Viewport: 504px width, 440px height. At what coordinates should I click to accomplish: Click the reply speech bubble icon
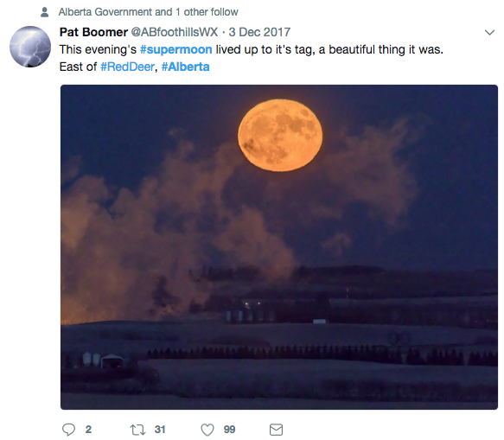tap(68, 430)
